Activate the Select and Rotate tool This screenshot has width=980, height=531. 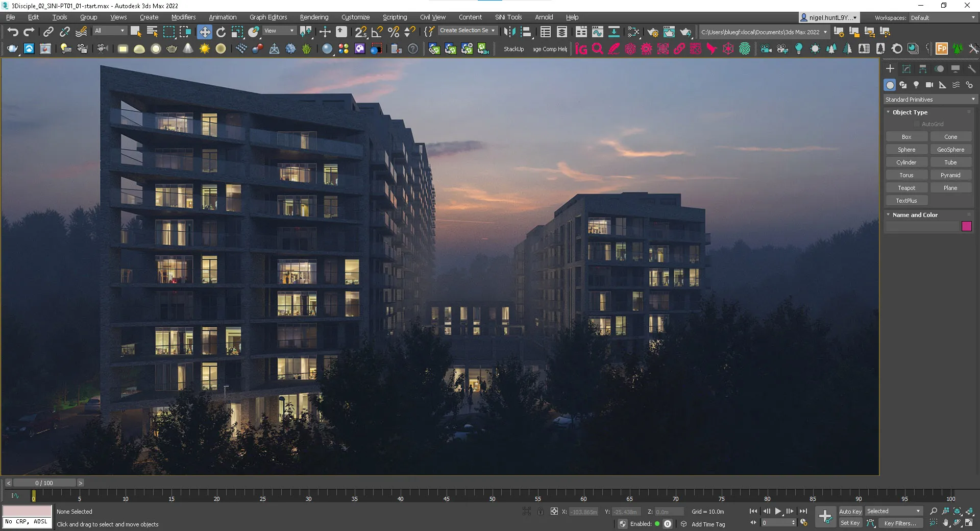tap(221, 32)
